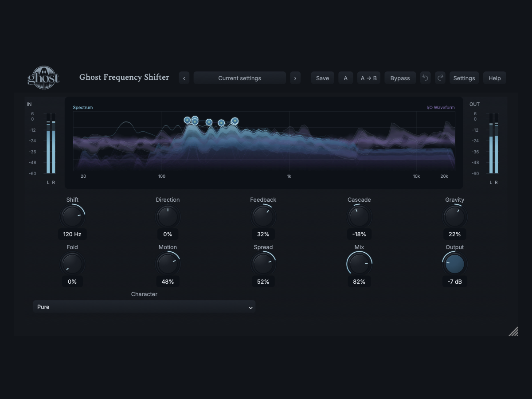This screenshot has width=532, height=399.
Task: Click the OUT level meter
Action: tap(493, 143)
